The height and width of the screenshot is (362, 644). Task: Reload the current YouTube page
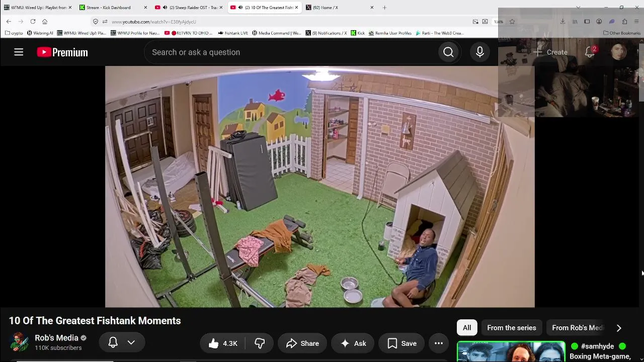[x=33, y=22]
